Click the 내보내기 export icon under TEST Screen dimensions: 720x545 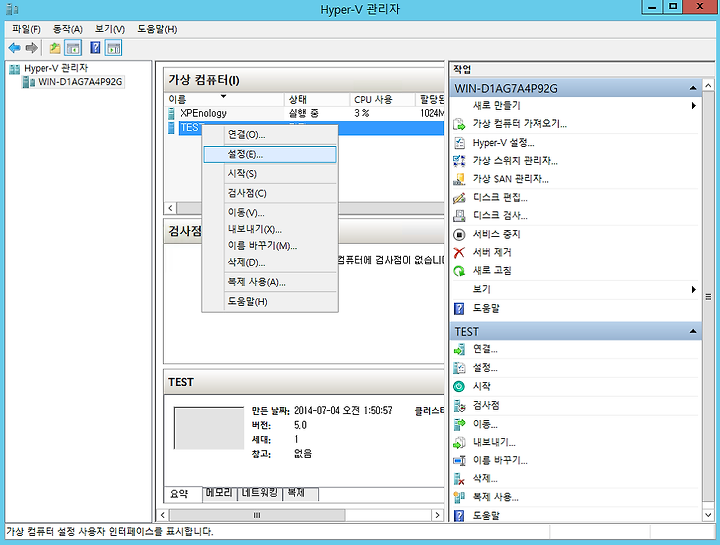pyautogui.click(x=459, y=443)
